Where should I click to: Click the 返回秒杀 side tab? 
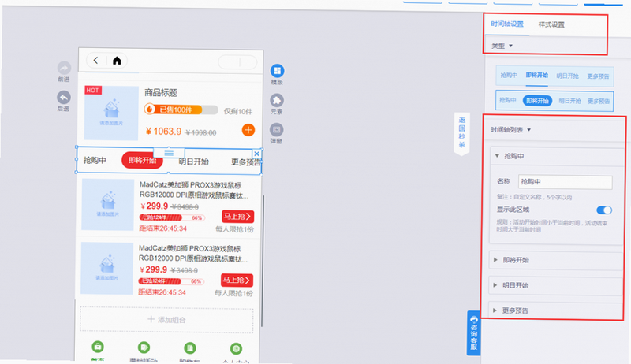point(462,132)
